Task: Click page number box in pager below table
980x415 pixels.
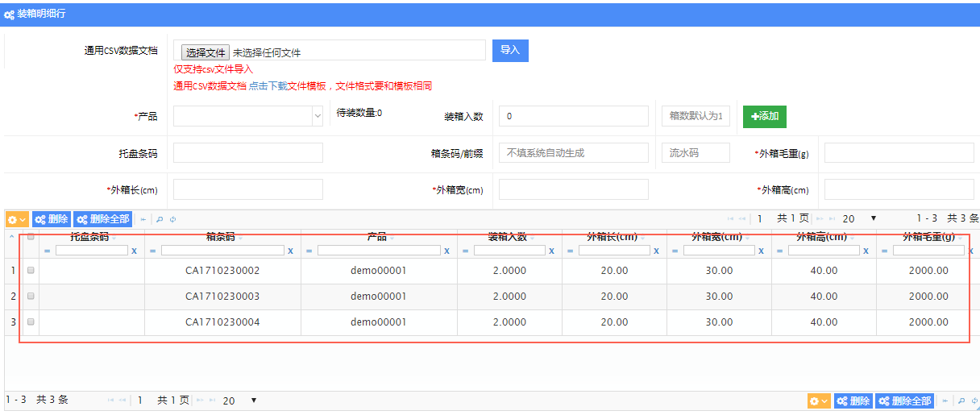Action: point(140,400)
